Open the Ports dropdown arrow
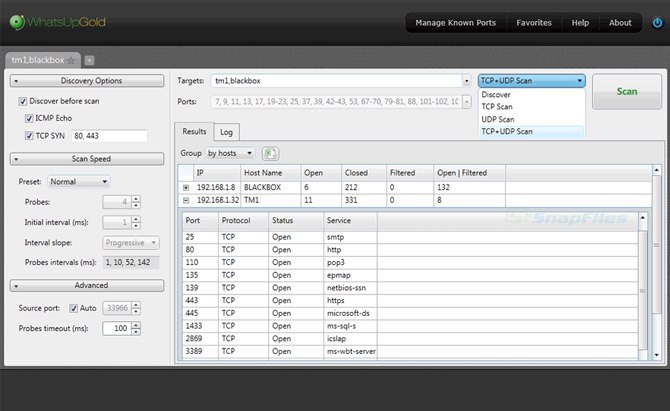This screenshot has width=670, height=411. [466, 102]
